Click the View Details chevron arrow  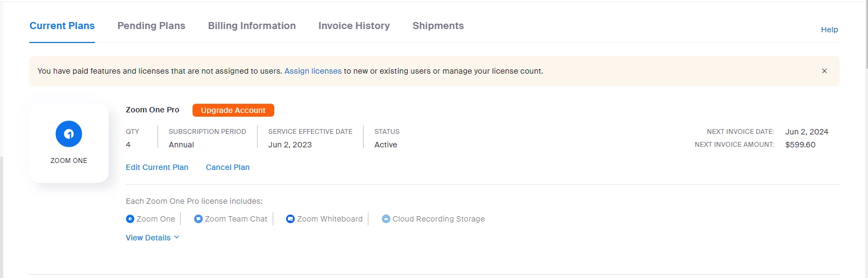point(176,237)
